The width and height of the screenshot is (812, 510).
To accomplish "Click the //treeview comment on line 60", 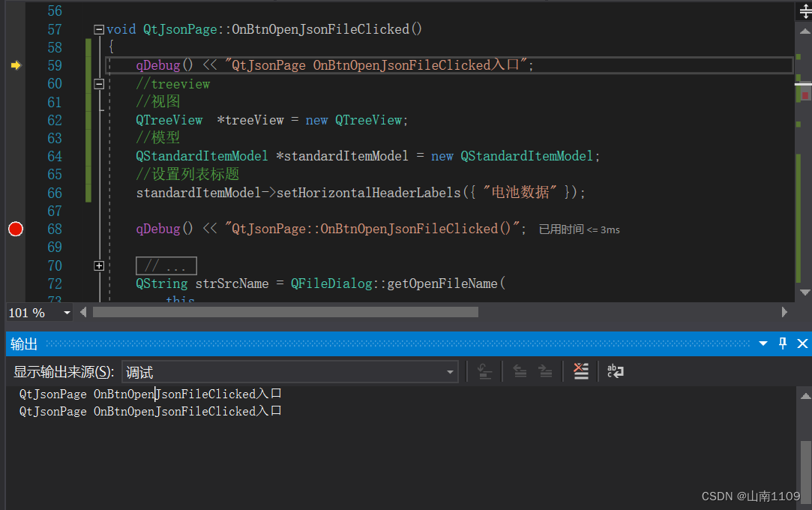I will (173, 84).
